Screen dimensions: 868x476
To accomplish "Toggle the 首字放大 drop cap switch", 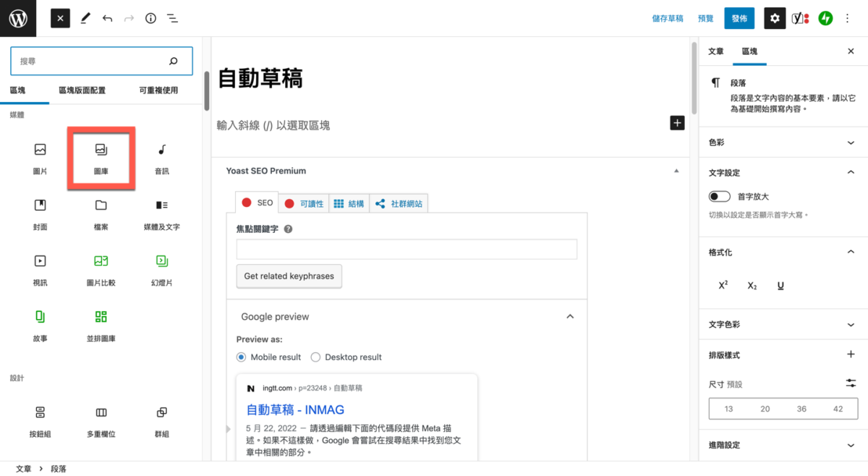I will click(720, 196).
